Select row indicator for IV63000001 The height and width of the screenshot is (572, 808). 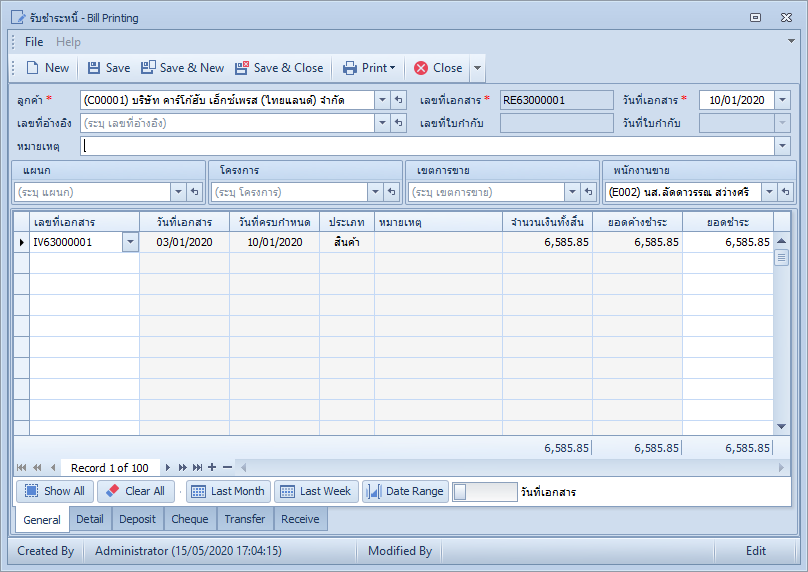(22, 242)
